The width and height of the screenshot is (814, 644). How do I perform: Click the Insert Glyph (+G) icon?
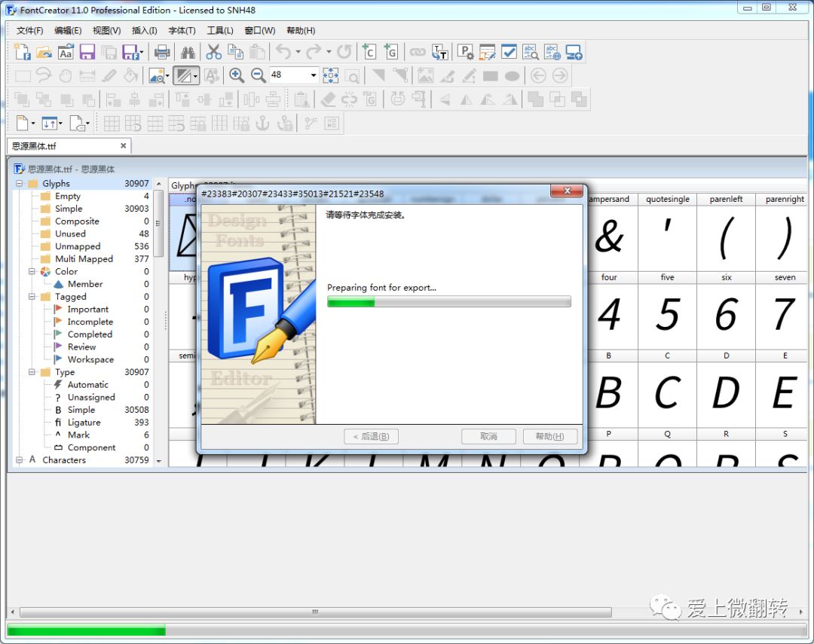point(391,52)
